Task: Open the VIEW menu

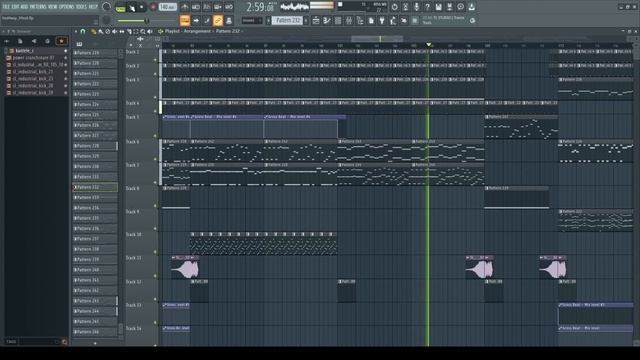Action: point(53,7)
